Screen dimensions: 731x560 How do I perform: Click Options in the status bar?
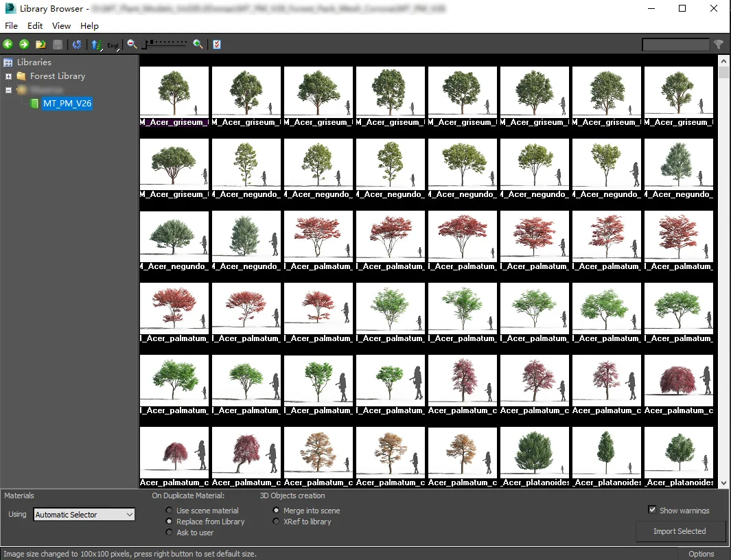click(701, 554)
